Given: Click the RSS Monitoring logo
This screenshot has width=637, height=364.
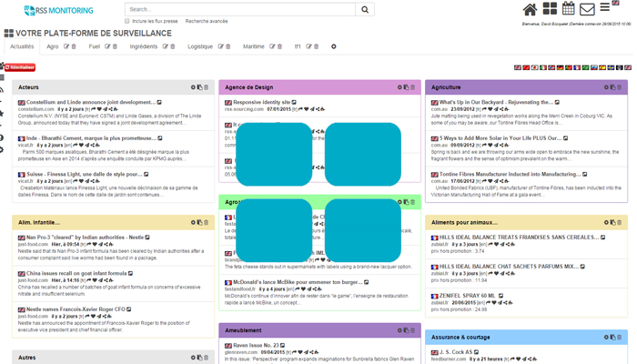Looking at the screenshot, I should 58,11.
